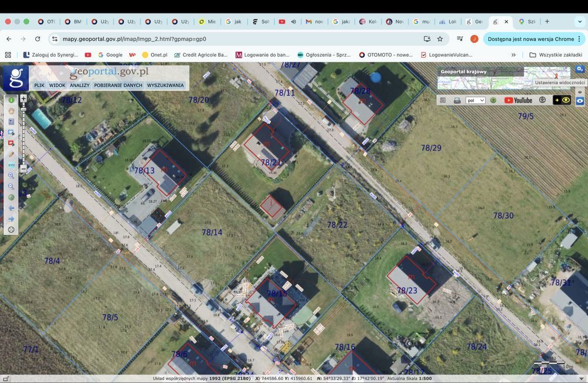
Task: Open the WIDOK menu
Action: point(58,85)
